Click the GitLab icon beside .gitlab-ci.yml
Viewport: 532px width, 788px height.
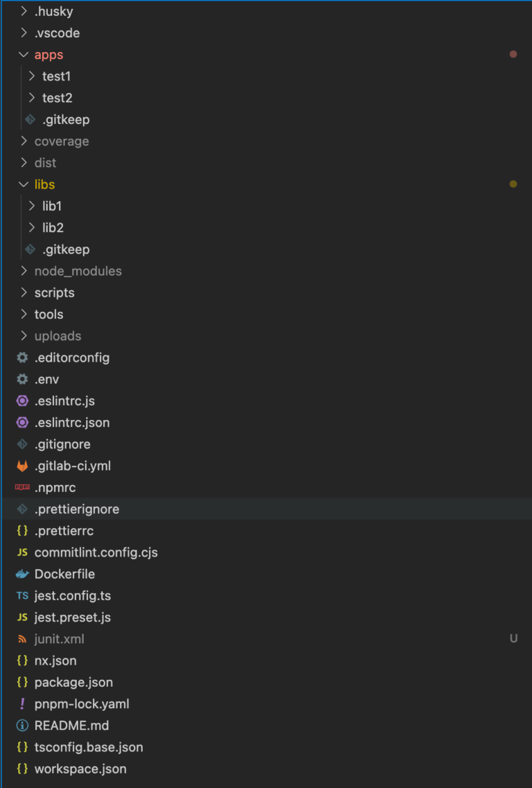pos(21,466)
